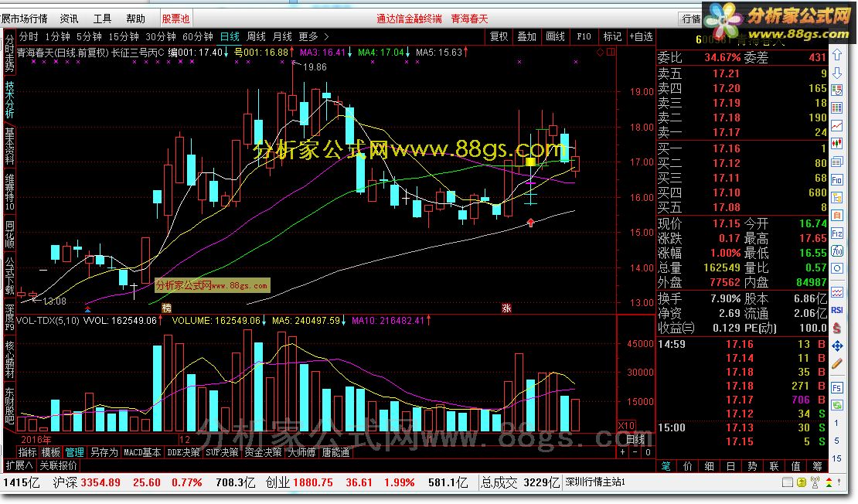Click the green refresh icon in right toolbar
The image size is (858, 504).
(836, 405)
